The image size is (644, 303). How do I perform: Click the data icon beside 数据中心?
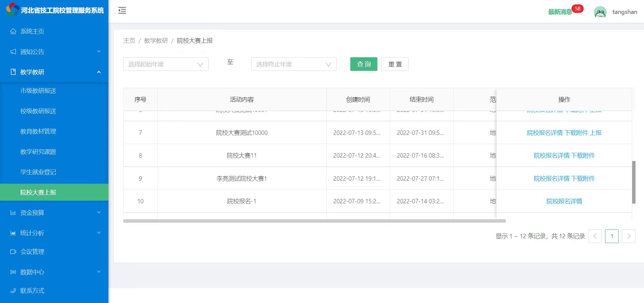13,272
